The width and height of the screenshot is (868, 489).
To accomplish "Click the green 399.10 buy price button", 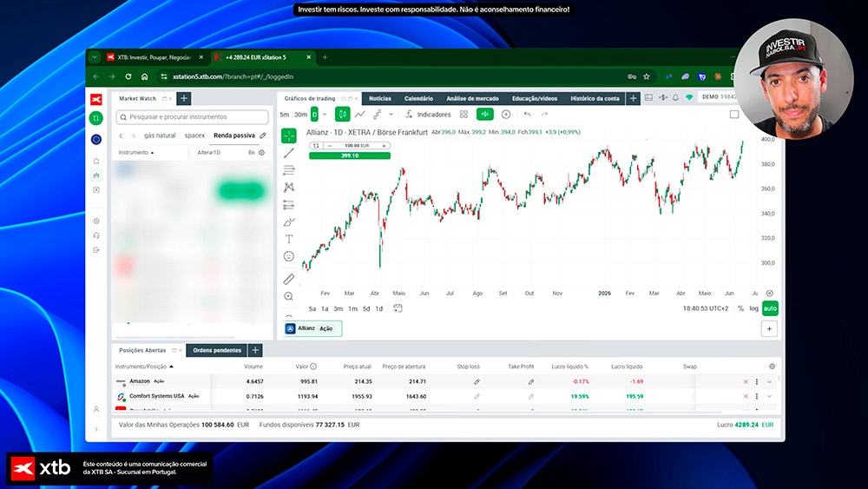I will [350, 155].
